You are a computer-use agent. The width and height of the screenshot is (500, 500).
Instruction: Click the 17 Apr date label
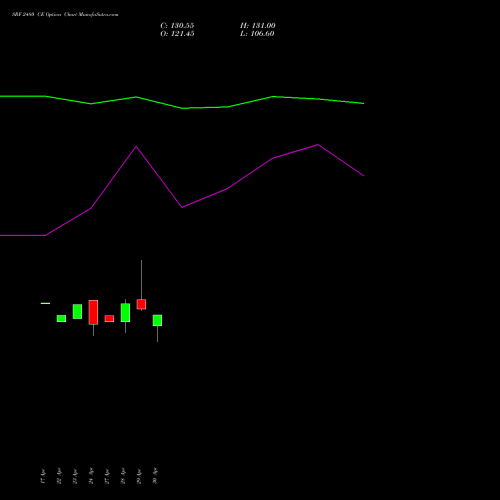click(42, 476)
